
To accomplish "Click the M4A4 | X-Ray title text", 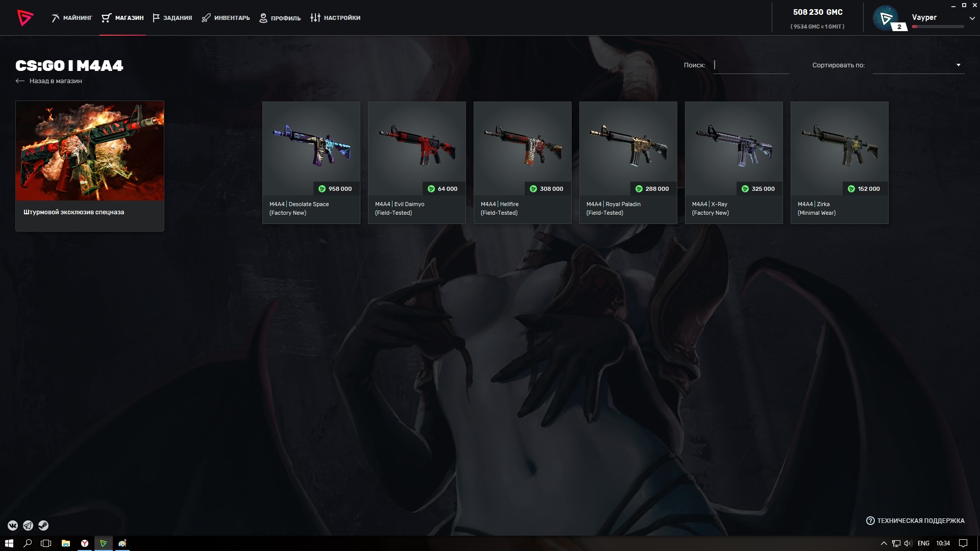I will [x=709, y=204].
